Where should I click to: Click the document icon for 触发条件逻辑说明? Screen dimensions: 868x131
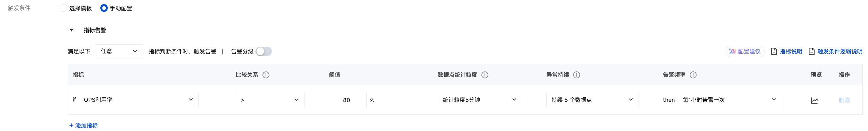812,51
